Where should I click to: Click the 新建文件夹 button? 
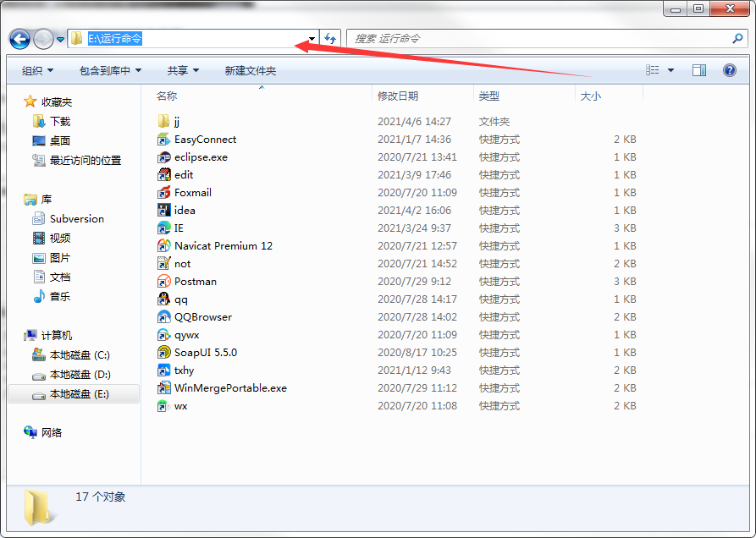click(251, 71)
